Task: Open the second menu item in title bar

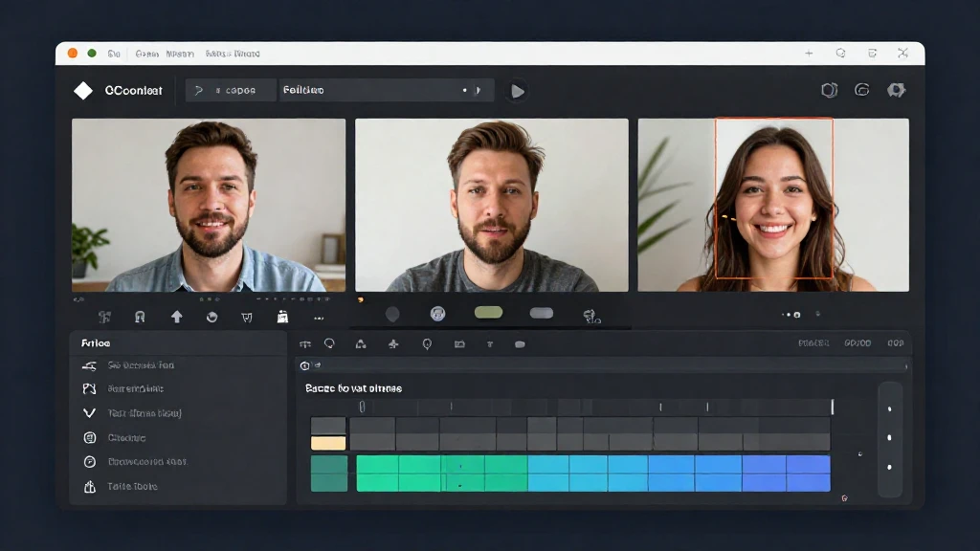Action: coord(146,54)
